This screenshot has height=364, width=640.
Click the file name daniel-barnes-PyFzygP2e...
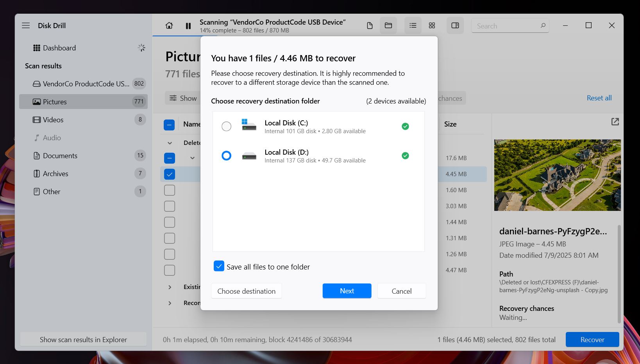click(553, 231)
